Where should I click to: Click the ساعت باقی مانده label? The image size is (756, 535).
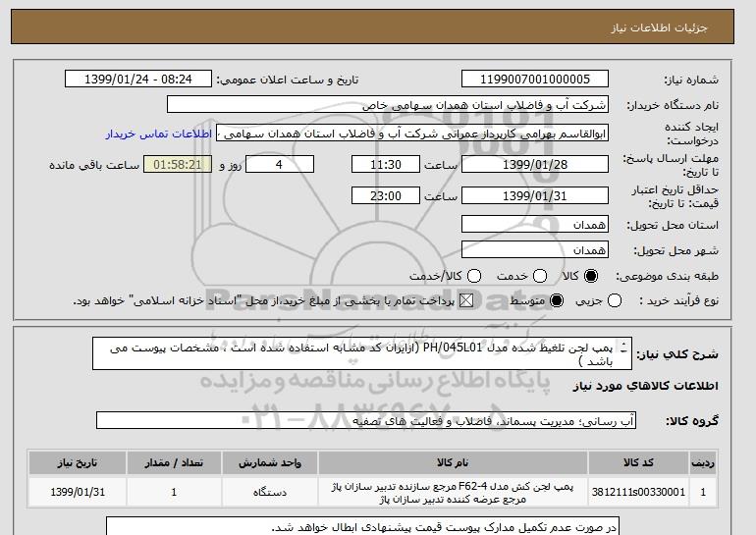94,165
